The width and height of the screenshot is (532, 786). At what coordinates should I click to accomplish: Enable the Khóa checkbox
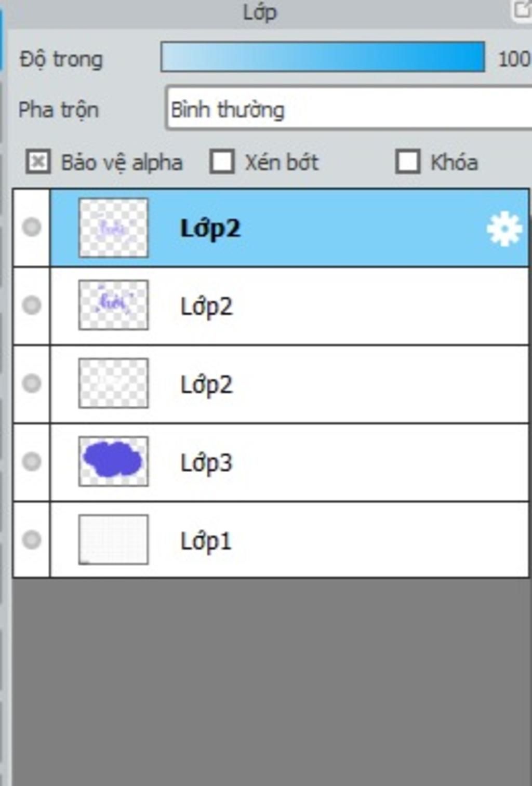(x=408, y=162)
